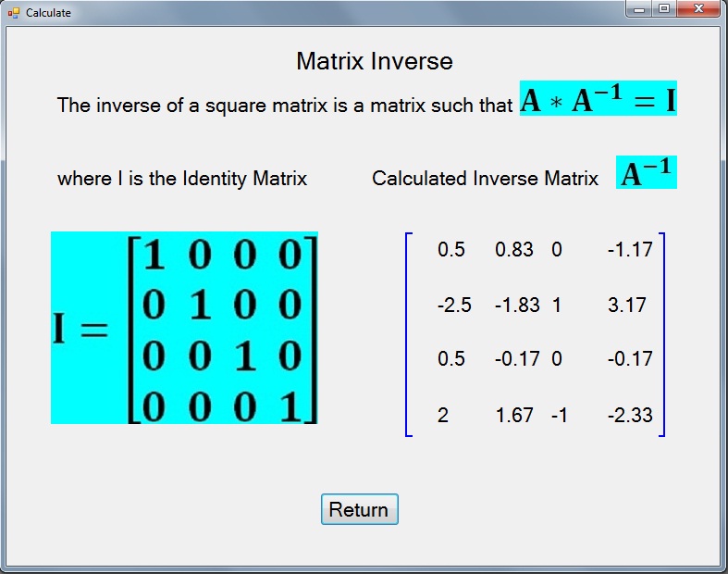
Task: Select the -1 value in the bottom row
Action: click(560, 415)
